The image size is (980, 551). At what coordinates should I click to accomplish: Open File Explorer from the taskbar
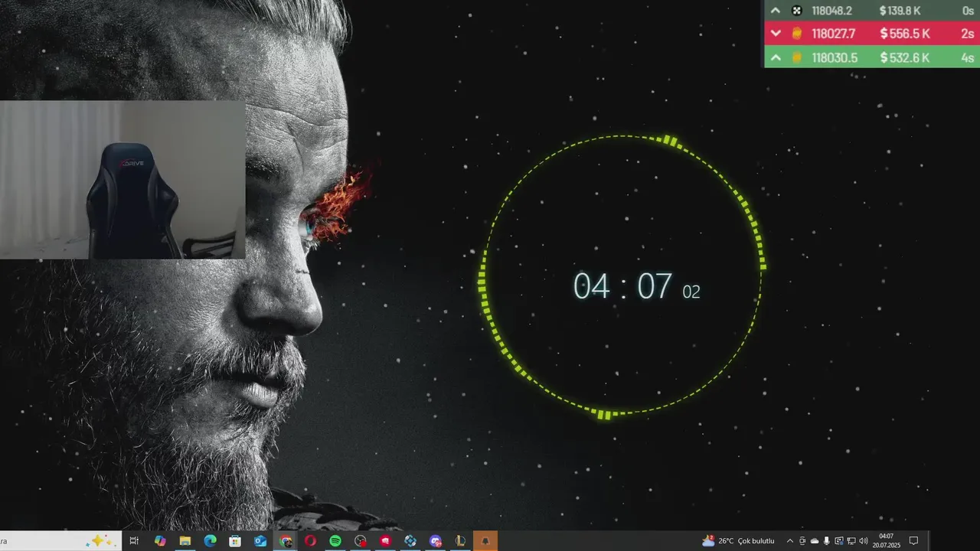pos(185,541)
